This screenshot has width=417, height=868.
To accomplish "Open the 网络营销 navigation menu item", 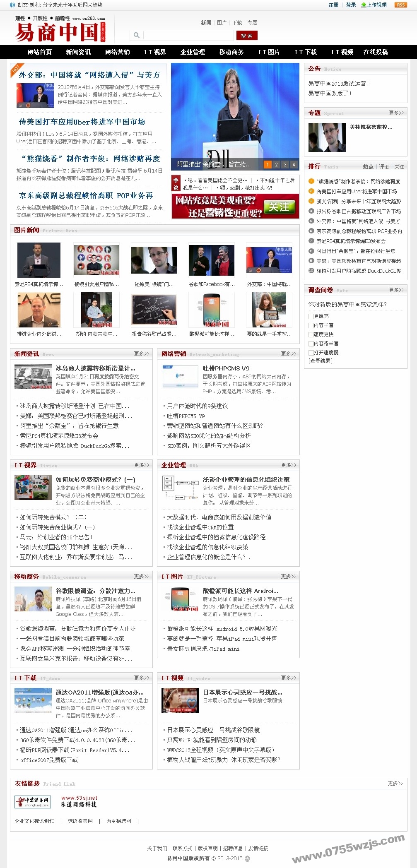I will [117, 52].
